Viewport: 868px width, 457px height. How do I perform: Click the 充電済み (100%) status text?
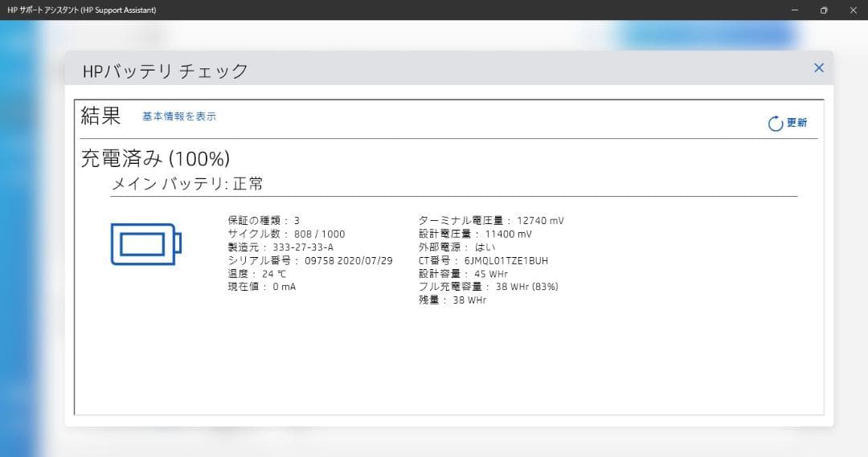click(156, 159)
